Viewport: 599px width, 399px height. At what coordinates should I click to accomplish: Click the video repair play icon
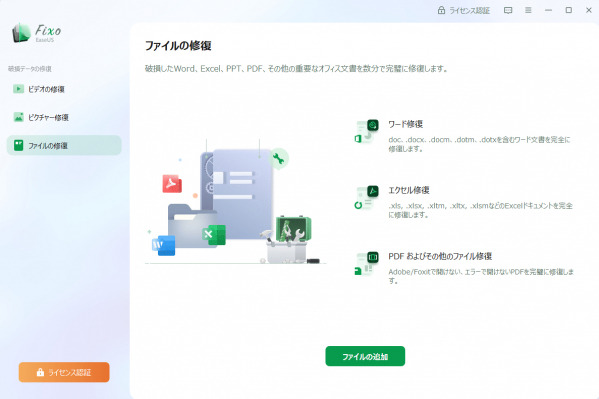(x=18, y=89)
